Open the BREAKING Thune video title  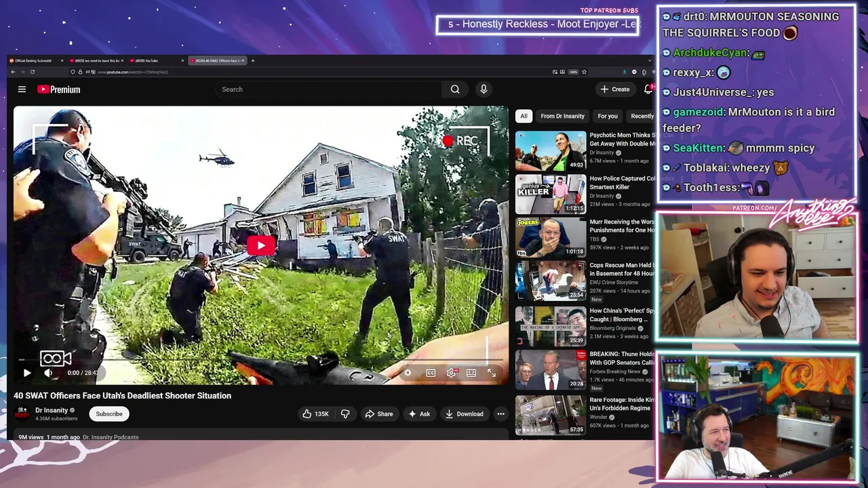(622, 359)
